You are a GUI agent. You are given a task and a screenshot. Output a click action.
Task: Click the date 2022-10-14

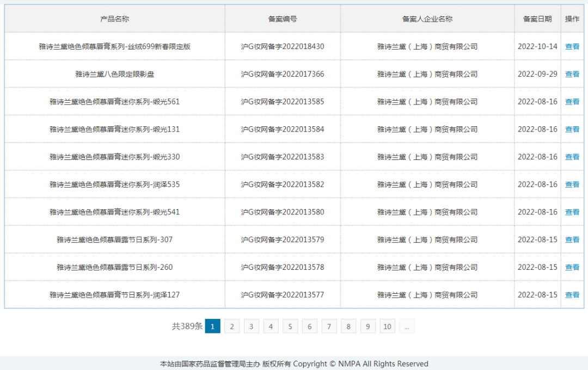[x=537, y=46]
